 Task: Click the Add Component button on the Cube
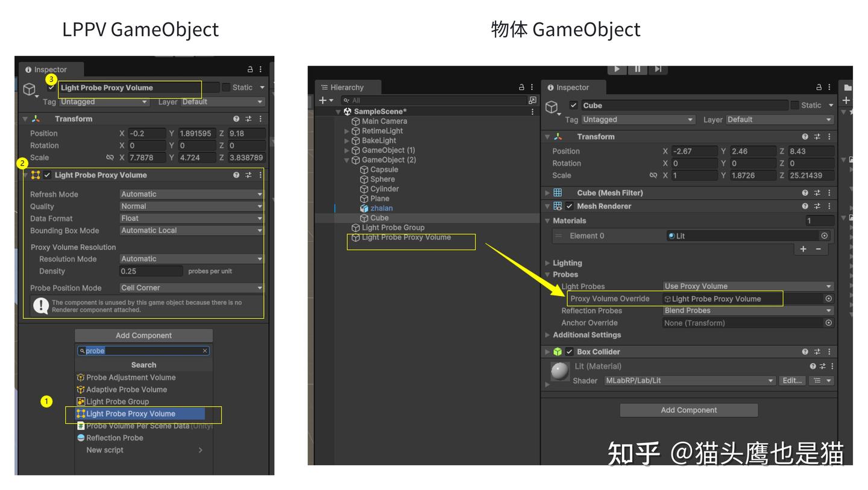[688, 410]
